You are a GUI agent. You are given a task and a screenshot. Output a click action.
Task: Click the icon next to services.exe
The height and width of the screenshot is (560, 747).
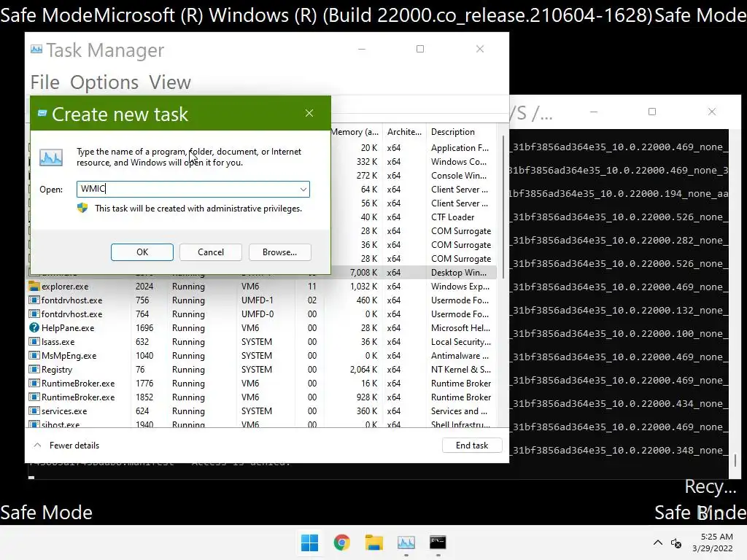tap(34, 411)
